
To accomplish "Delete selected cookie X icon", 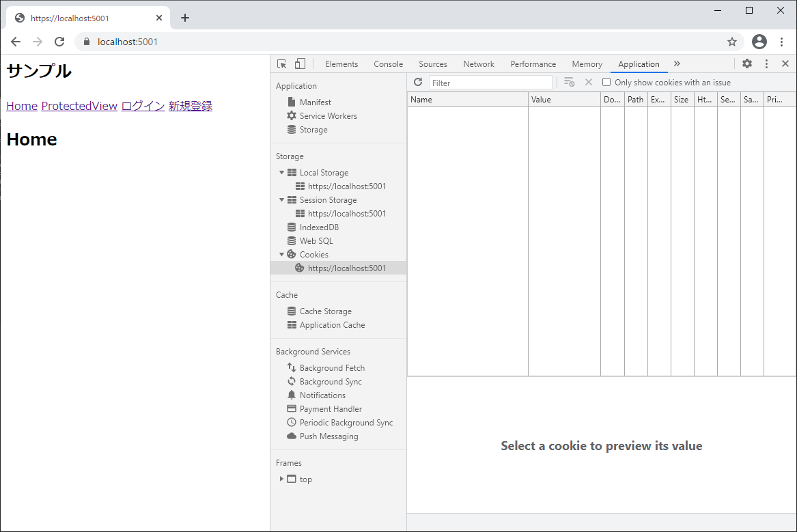I will [589, 82].
